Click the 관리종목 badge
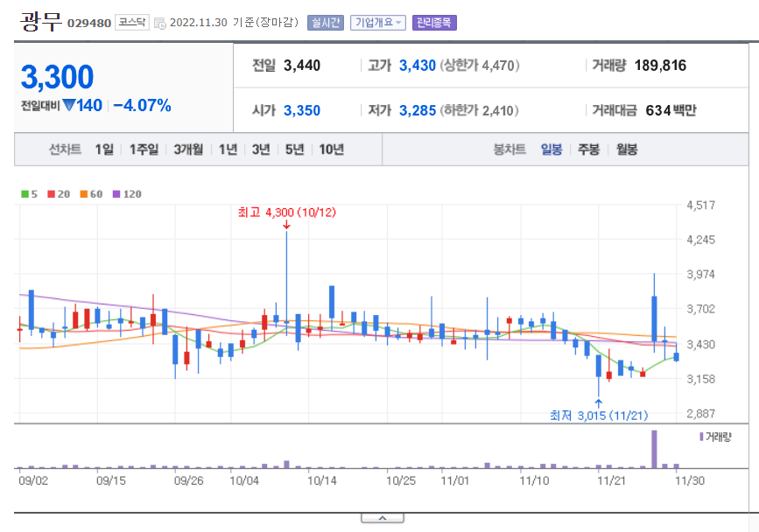This screenshot has height=532, width=759. click(x=434, y=23)
